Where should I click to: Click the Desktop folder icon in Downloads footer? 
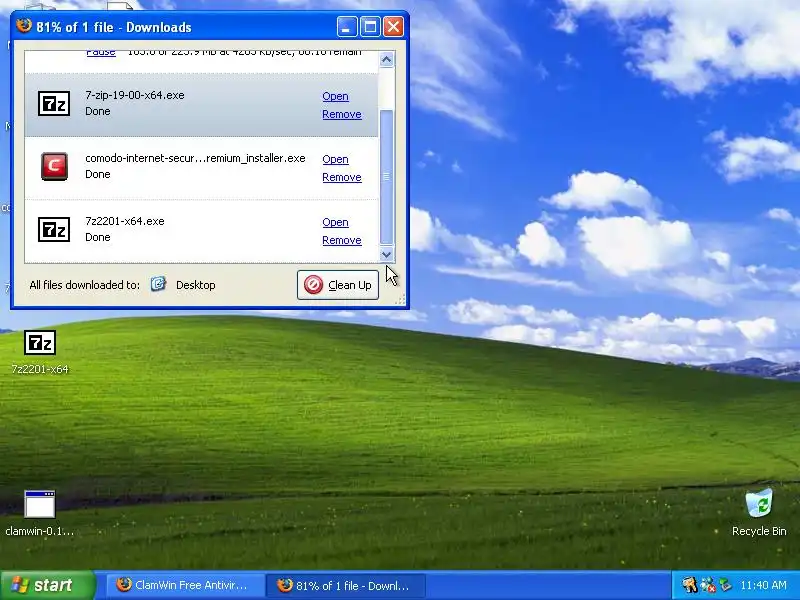tap(158, 284)
